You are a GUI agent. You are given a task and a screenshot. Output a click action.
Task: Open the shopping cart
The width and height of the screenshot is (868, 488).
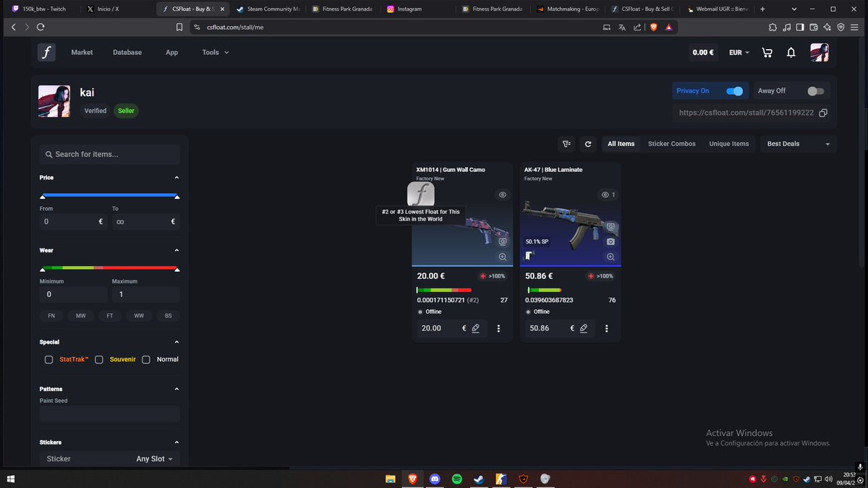point(767,53)
